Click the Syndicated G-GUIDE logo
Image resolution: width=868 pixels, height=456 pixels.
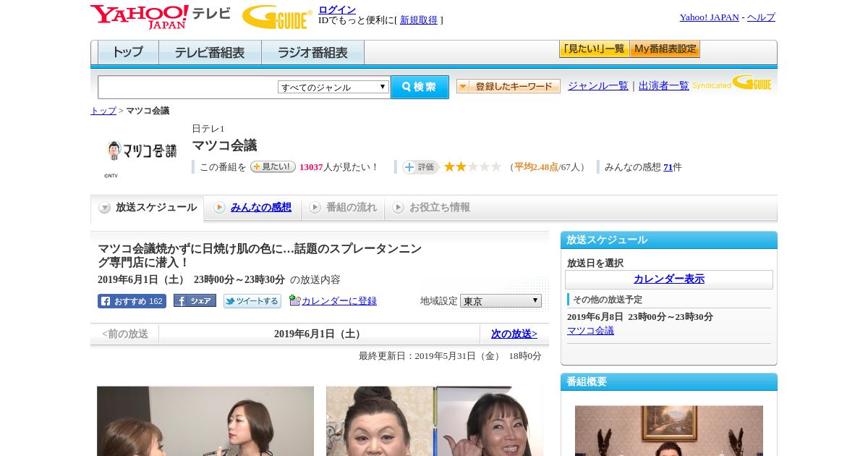732,83
